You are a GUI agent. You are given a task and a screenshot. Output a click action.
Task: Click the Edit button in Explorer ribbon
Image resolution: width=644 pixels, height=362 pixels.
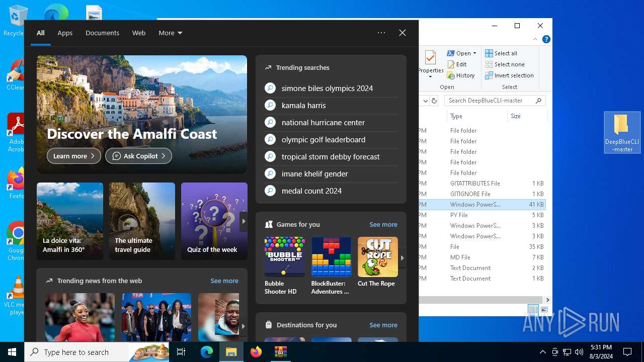pos(457,64)
